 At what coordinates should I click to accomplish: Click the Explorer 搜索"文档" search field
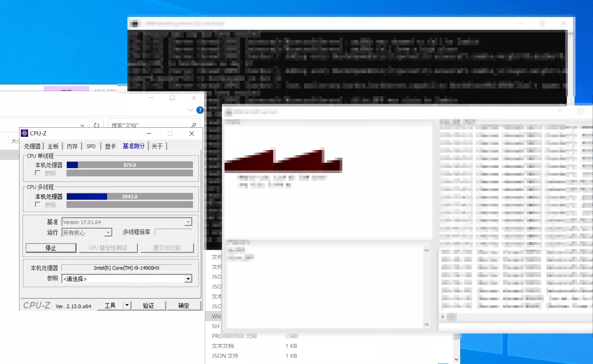(x=150, y=125)
